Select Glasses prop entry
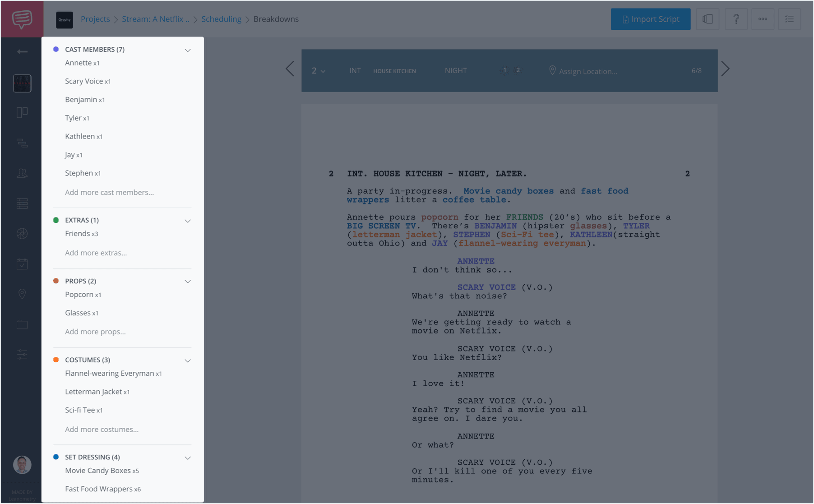Viewport: 814px width, 504px height. (82, 313)
